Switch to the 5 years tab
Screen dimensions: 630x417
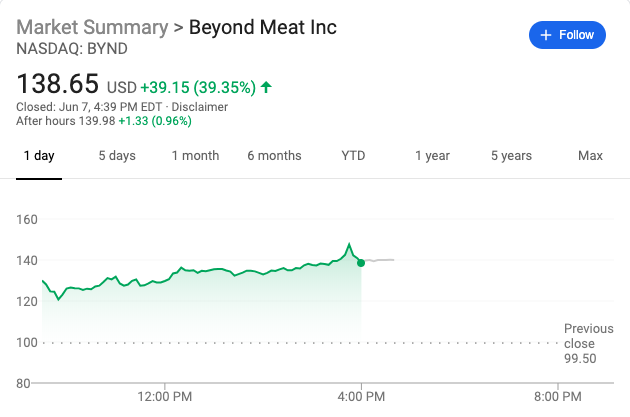511,156
